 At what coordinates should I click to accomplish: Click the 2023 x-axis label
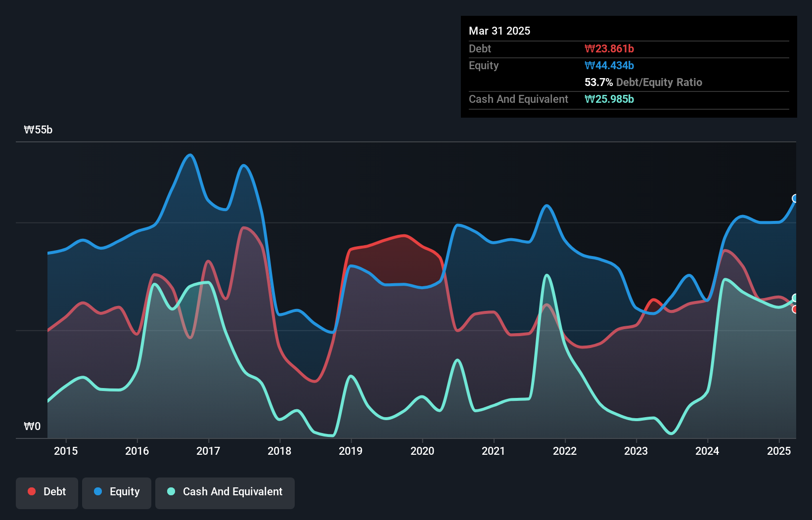pos(636,451)
